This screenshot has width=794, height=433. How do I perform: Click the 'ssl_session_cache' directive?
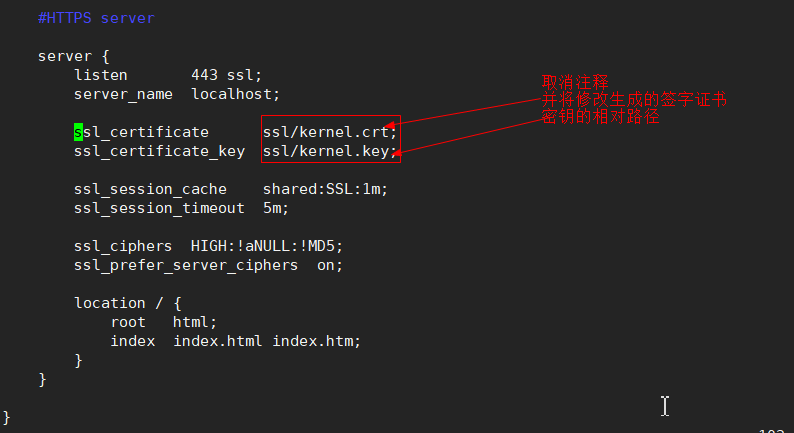[150, 189]
